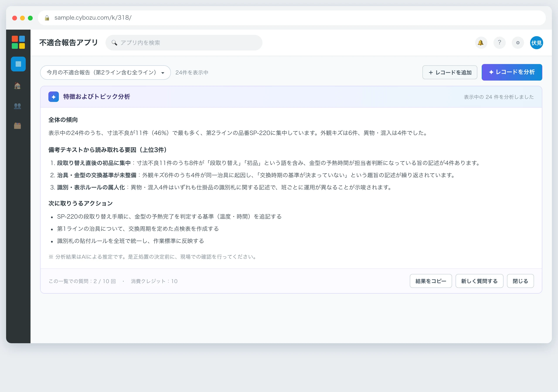Click 新しく質問する button
This screenshot has width=558, height=392.
coord(479,281)
